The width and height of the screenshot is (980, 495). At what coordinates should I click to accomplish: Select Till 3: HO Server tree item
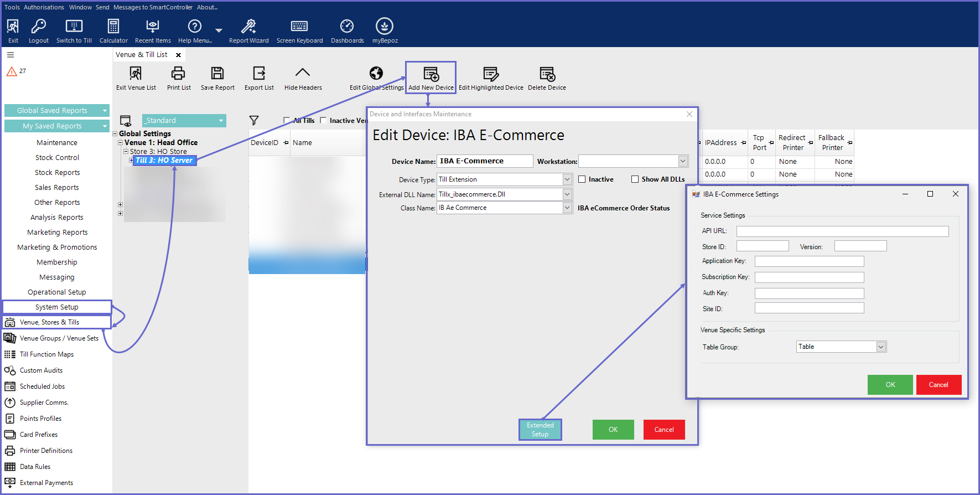pos(164,161)
